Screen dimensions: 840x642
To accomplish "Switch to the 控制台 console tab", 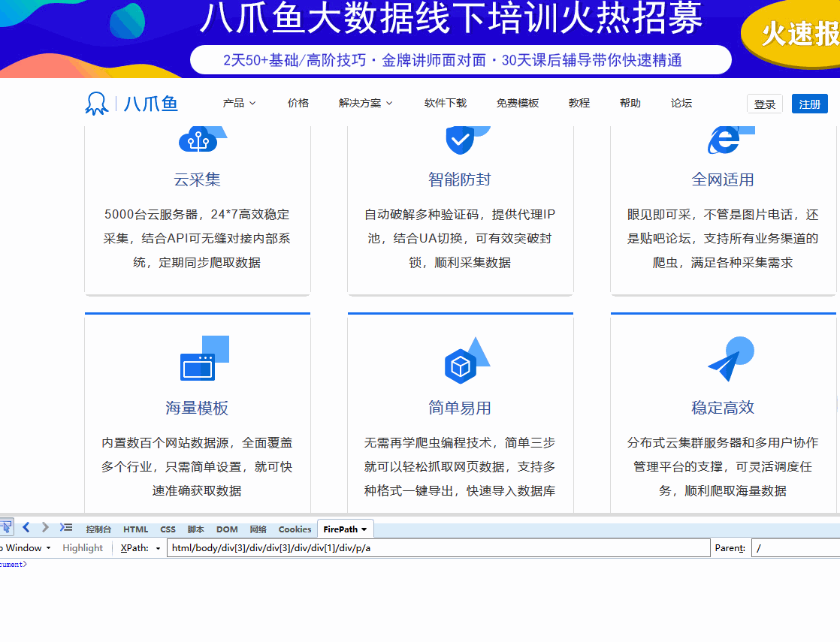I will [98, 529].
